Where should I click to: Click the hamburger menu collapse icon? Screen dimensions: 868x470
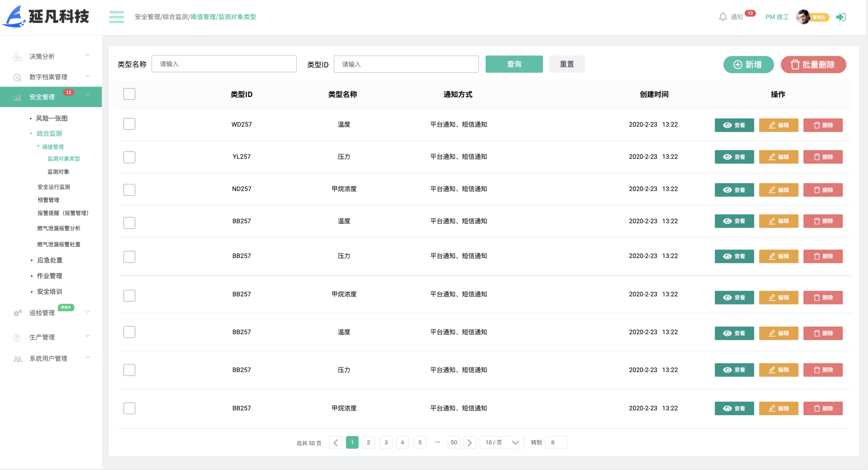pyautogui.click(x=117, y=17)
